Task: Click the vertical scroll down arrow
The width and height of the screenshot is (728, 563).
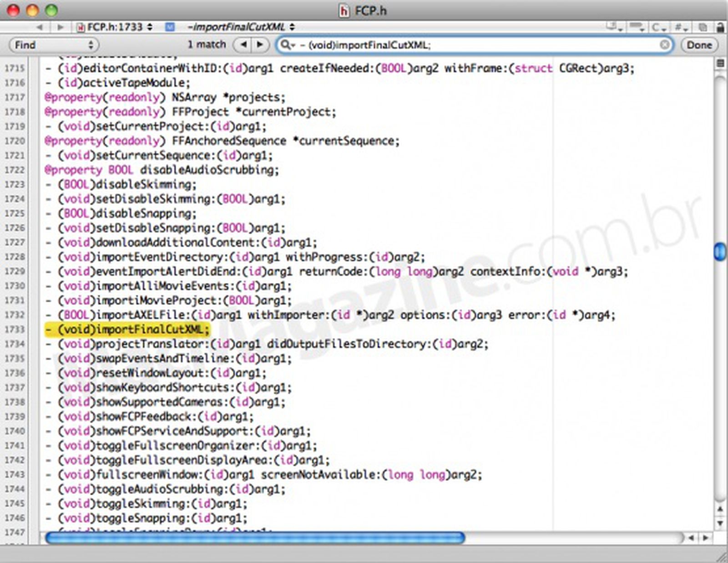Action: (720, 523)
